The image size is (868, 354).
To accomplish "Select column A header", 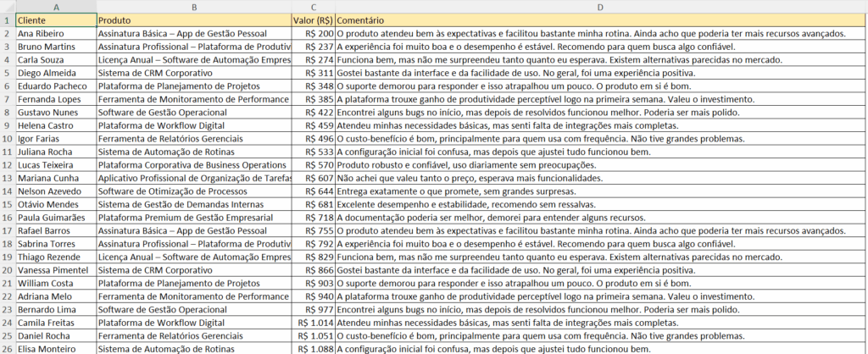I will pyautogui.click(x=57, y=7).
